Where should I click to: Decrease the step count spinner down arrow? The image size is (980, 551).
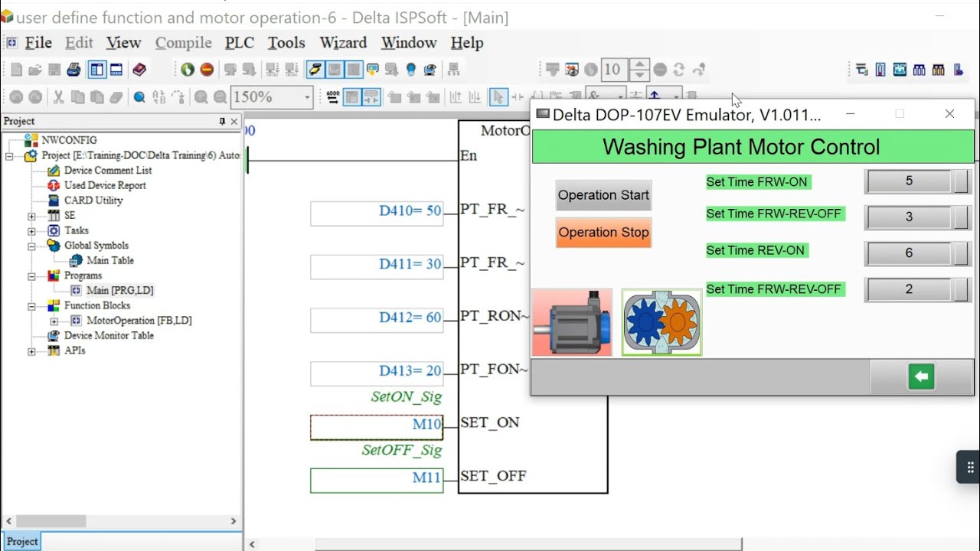(640, 75)
